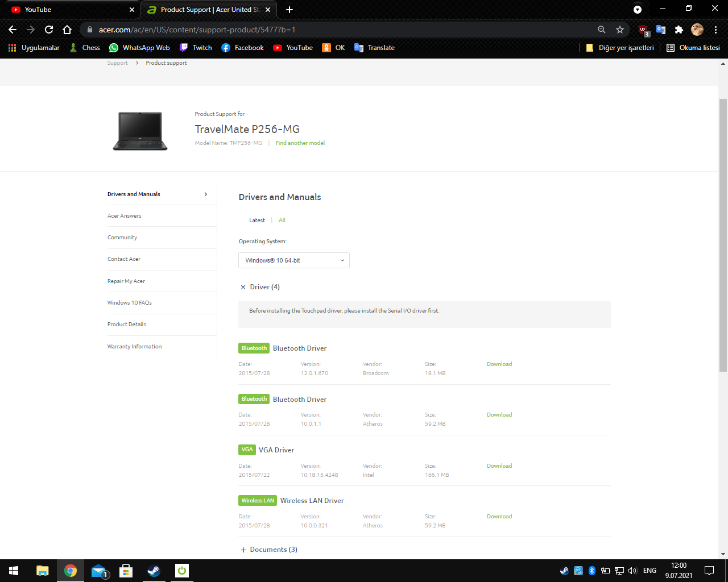The image size is (728, 582).
Task: Close the Acer Product Support tab
Action: pyautogui.click(x=268, y=10)
